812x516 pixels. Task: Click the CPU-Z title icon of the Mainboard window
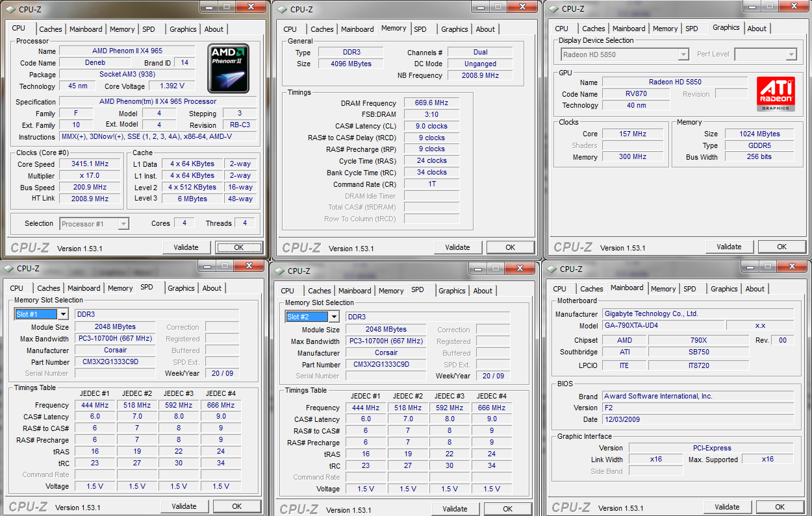pos(551,269)
